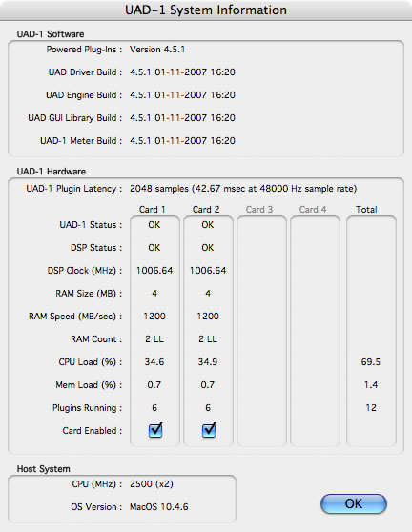Viewport: 412px width, 532px height.
Task: Click Card 1 DSP Clock value '1006.64'
Action: [154, 271]
